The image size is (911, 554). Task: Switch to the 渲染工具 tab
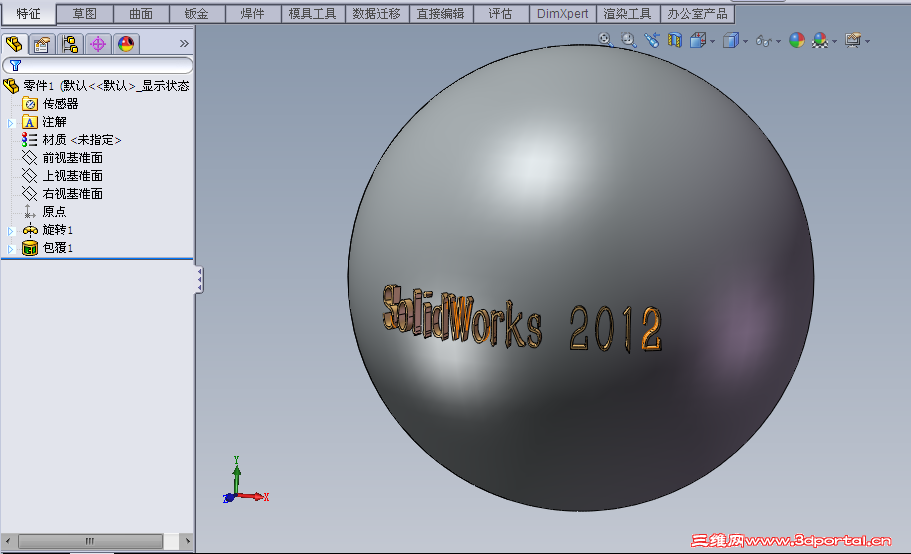628,14
